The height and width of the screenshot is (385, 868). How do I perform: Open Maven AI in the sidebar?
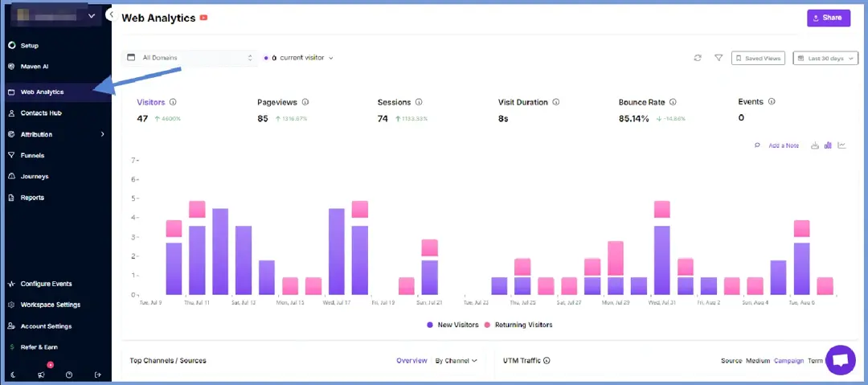[x=35, y=67]
